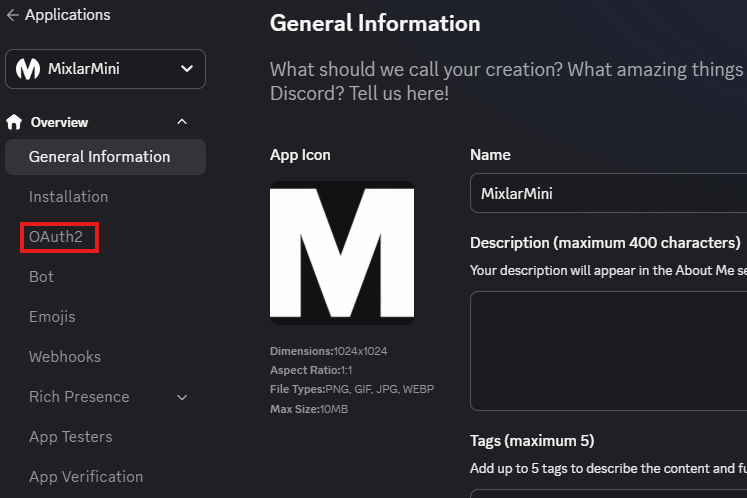Click the MixlarMini logo in the app selector
Image resolution: width=747 pixels, height=498 pixels.
tap(28, 69)
